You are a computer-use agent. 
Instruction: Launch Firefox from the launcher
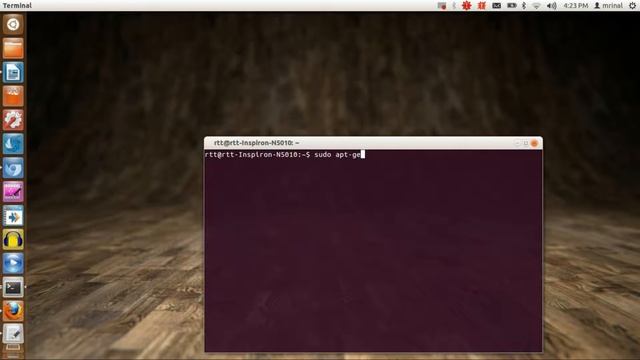(13, 311)
